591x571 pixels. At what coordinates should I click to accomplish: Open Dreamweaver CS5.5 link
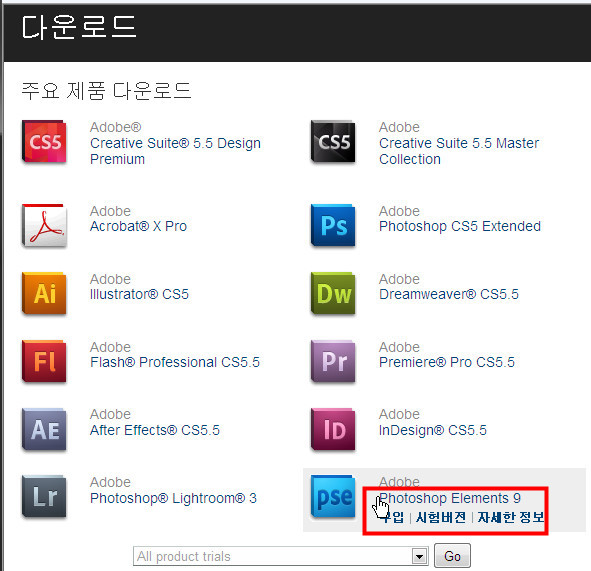click(449, 294)
